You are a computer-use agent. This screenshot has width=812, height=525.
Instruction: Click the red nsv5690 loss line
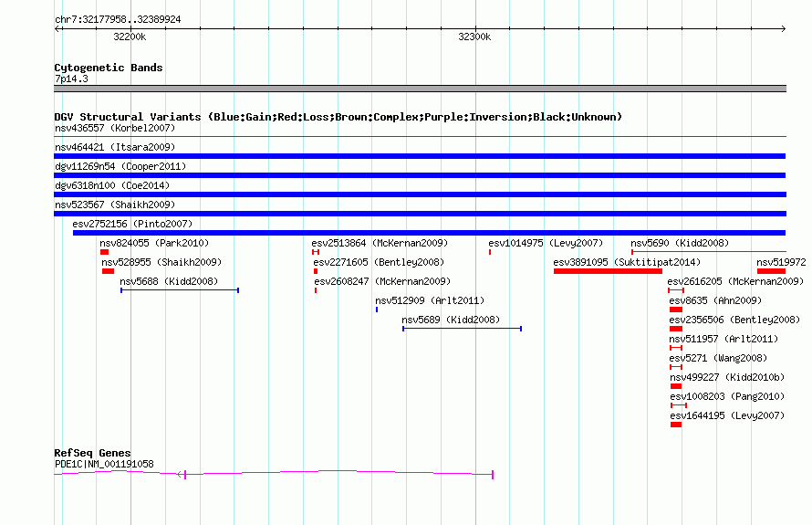click(x=709, y=252)
